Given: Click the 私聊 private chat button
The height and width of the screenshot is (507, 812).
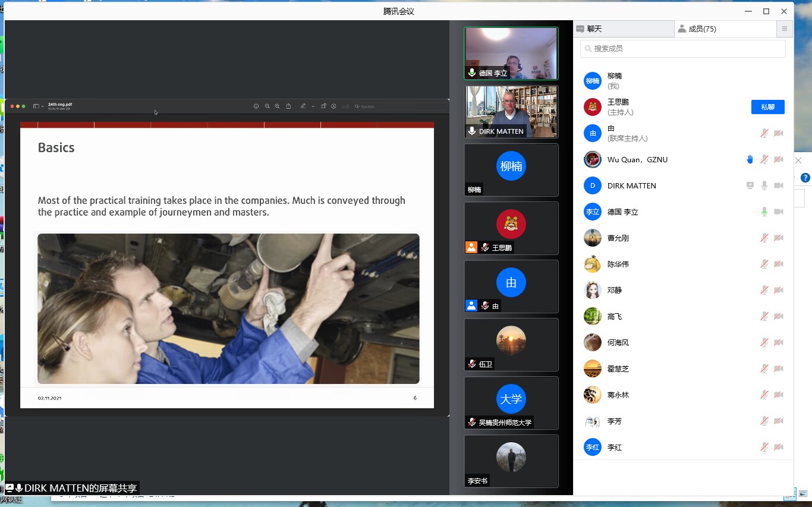Looking at the screenshot, I should (x=767, y=107).
